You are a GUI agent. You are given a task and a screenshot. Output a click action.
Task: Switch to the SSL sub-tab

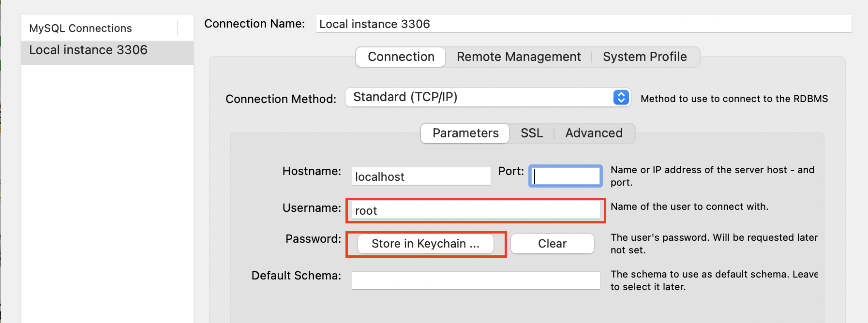531,133
